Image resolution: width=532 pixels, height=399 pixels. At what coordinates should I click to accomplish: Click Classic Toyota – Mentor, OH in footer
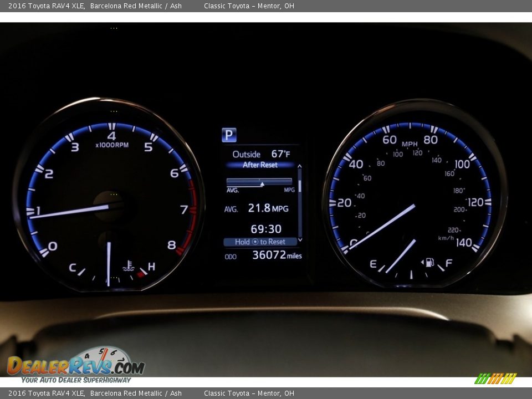click(249, 393)
